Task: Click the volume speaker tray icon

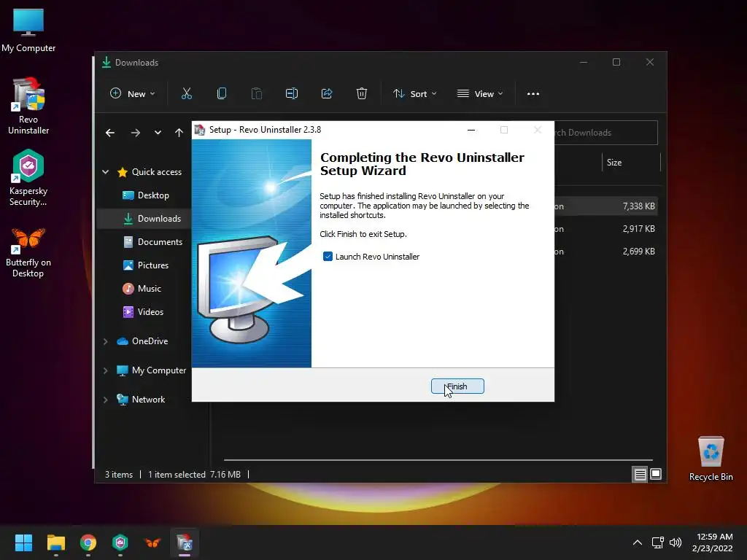Action: click(676, 542)
